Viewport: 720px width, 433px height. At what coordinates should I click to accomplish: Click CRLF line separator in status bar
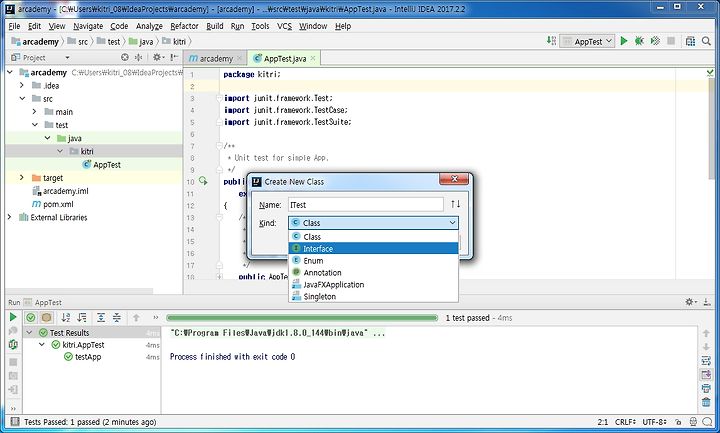pyautogui.click(x=625, y=422)
